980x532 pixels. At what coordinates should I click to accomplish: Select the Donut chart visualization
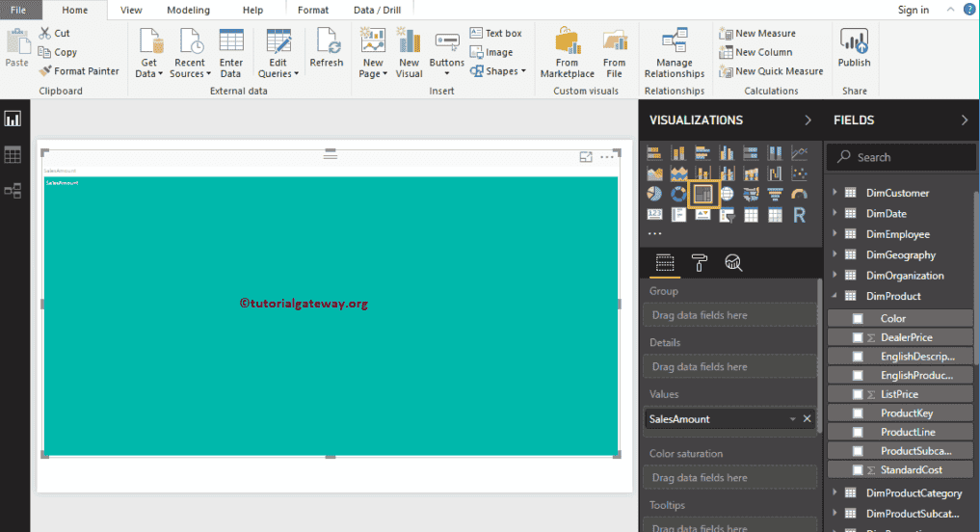pos(679,194)
